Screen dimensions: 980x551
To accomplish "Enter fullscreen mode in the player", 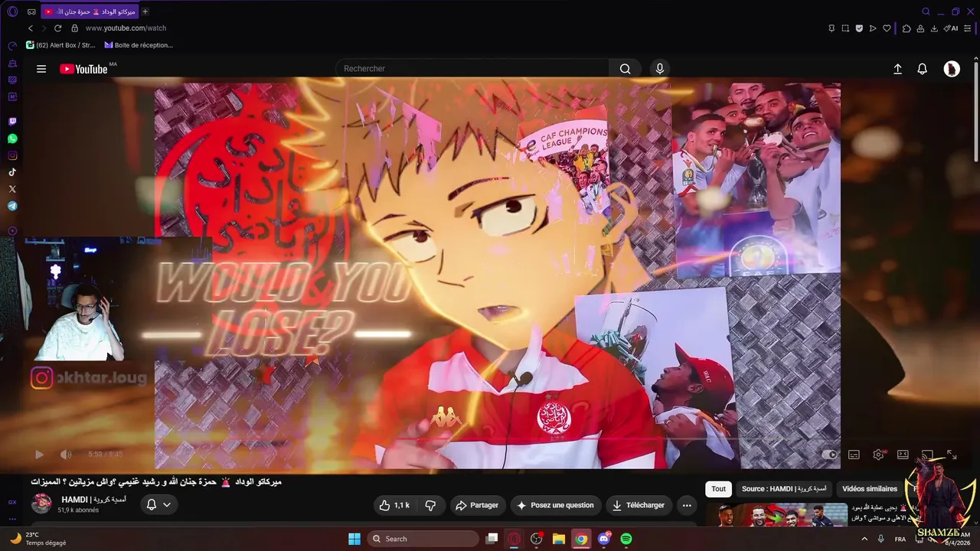I will [x=952, y=455].
